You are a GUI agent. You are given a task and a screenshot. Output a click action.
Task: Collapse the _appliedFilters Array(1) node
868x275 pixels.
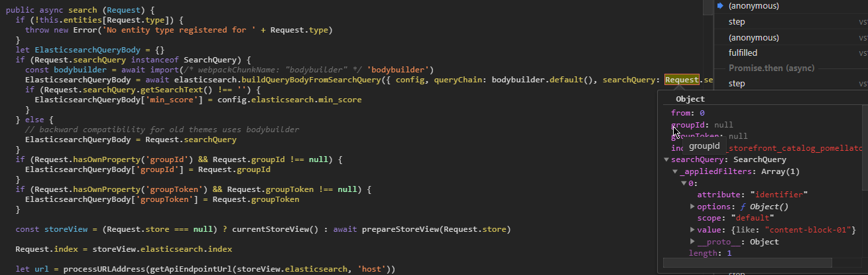pos(675,171)
